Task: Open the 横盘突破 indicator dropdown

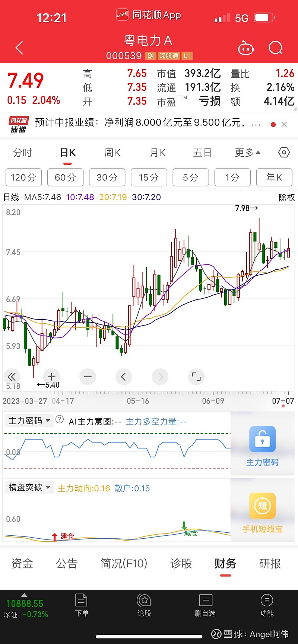Action: pyautogui.click(x=29, y=487)
